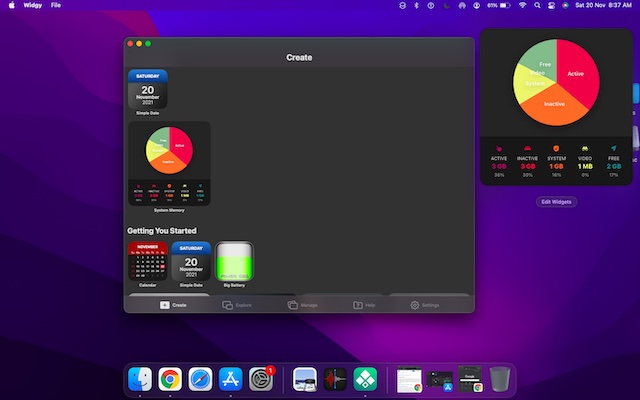Click the Create window title

(299, 58)
